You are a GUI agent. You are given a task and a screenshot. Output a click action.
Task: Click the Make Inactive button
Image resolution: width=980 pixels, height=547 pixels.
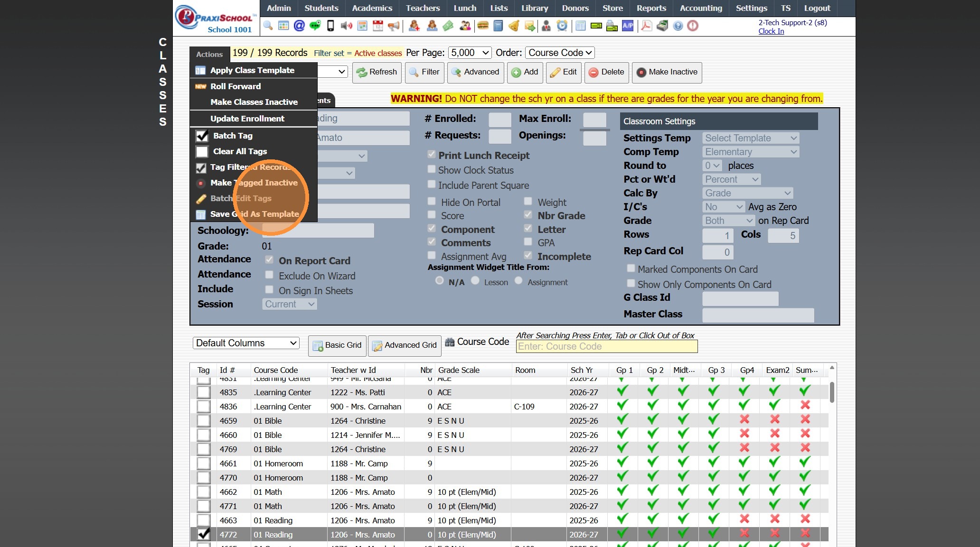click(x=667, y=72)
